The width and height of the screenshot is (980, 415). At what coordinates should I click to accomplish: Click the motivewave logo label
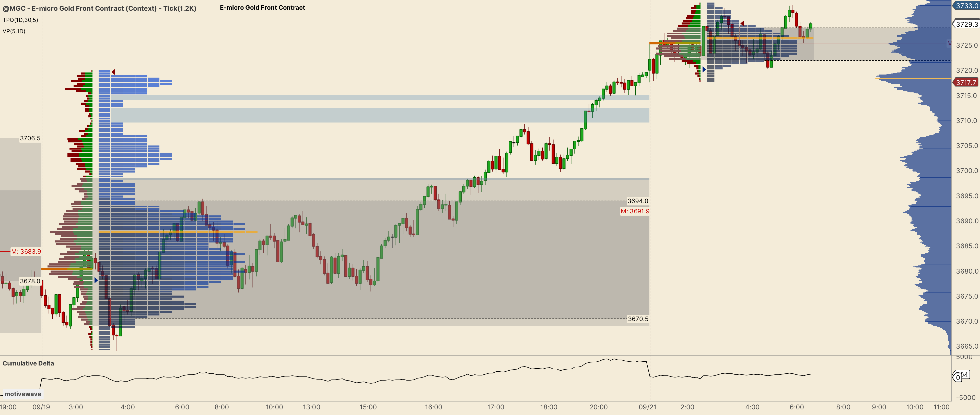23,394
